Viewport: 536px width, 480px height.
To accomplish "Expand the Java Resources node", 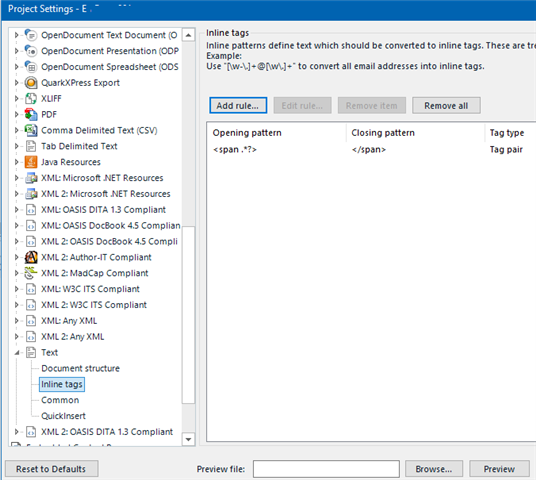I will pyautogui.click(x=16, y=162).
